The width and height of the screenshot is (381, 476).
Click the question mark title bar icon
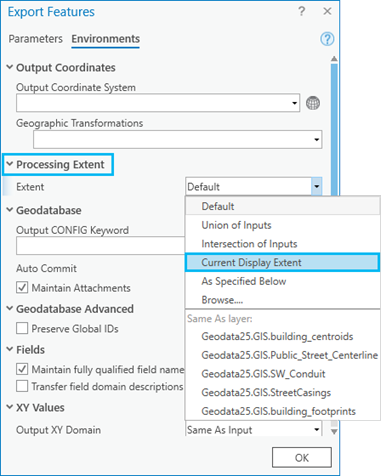click(x=301, y=11)
